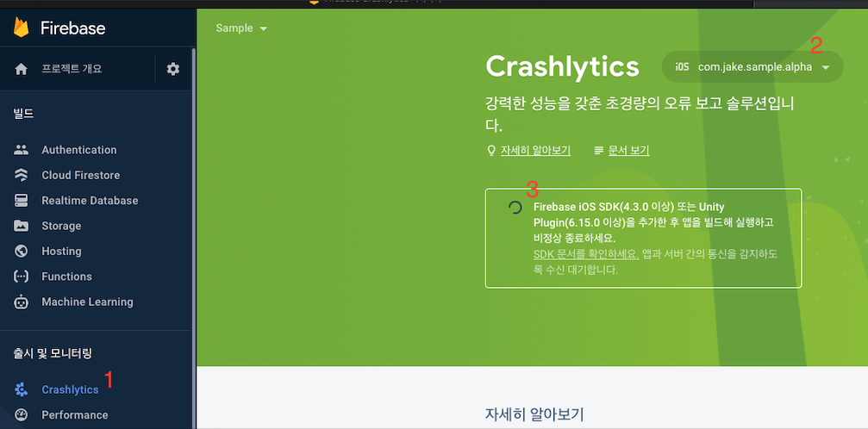Go to Authentication section
Image resolution: width=868 pixels, height=429 pixels.
pos(79,150)
